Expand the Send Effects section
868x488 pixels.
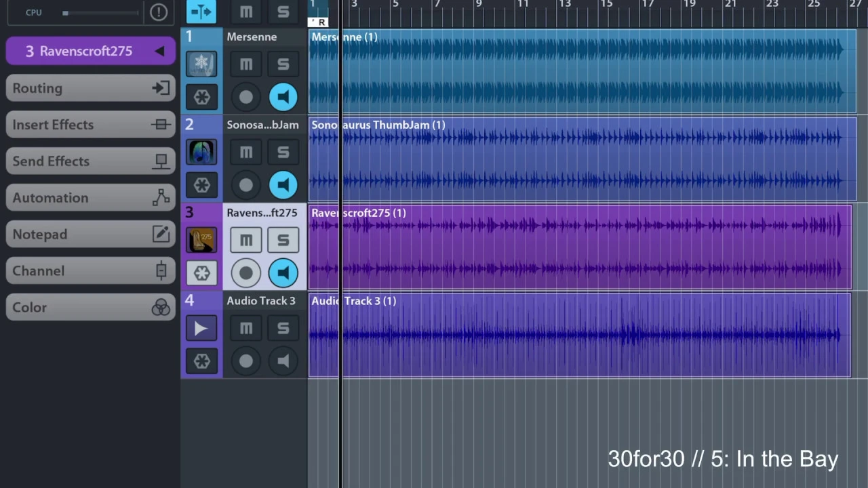90,161
